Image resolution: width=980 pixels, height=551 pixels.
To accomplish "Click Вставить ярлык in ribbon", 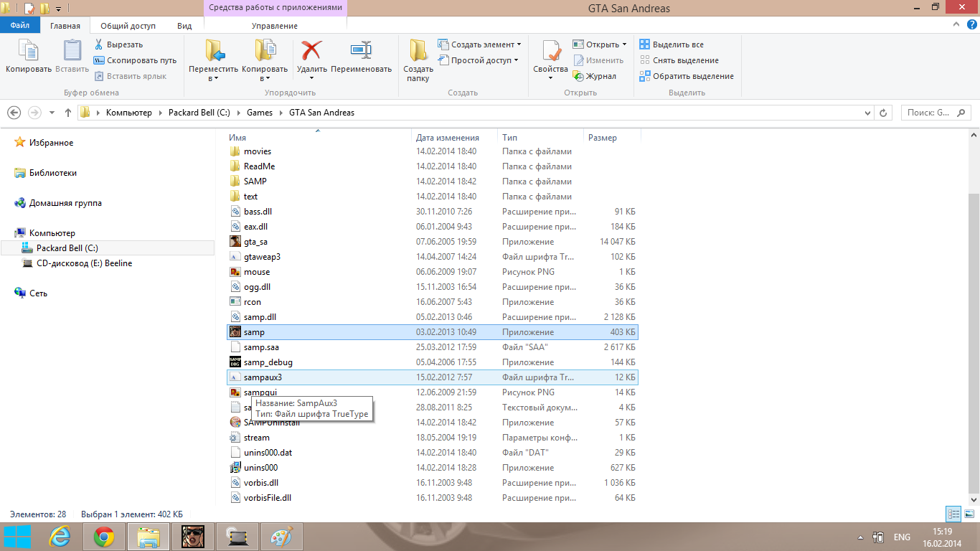I will [130, 76].
